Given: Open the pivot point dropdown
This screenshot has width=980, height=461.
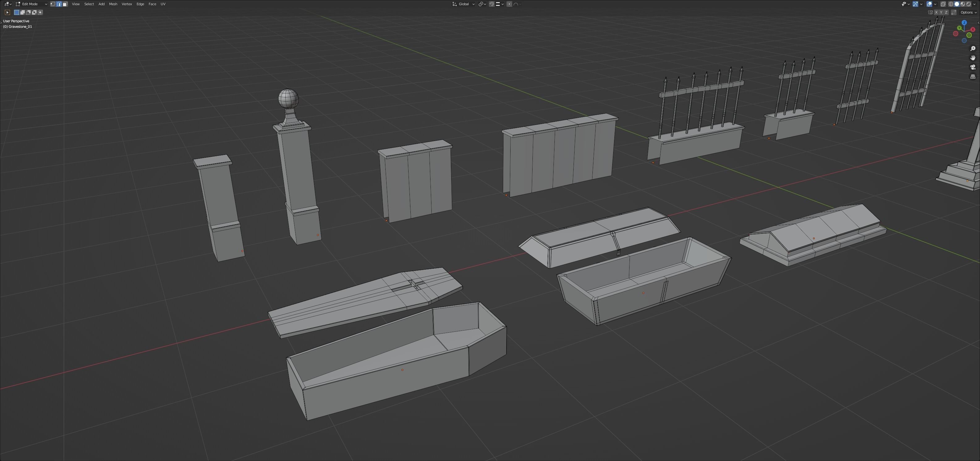Looking at the screenshot, I should point(482,4).
